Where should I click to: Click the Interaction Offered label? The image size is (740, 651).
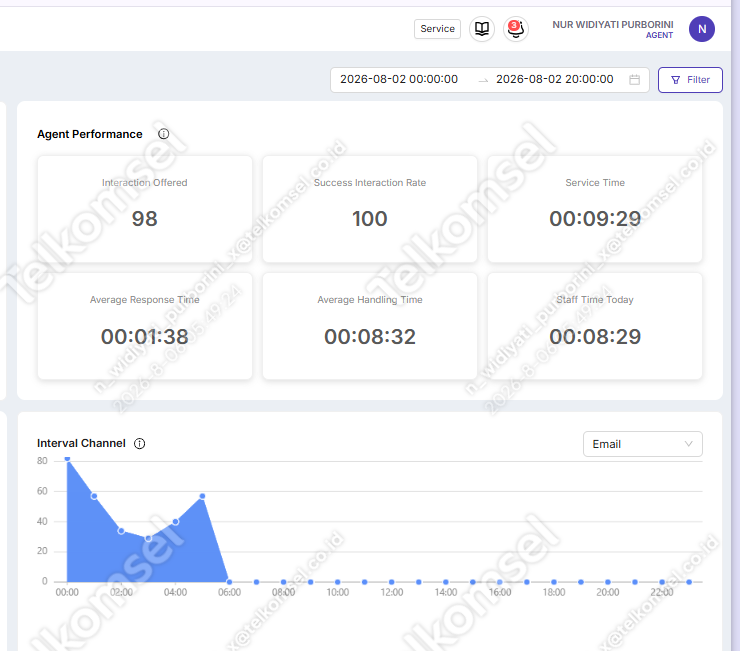pos(144,183)
